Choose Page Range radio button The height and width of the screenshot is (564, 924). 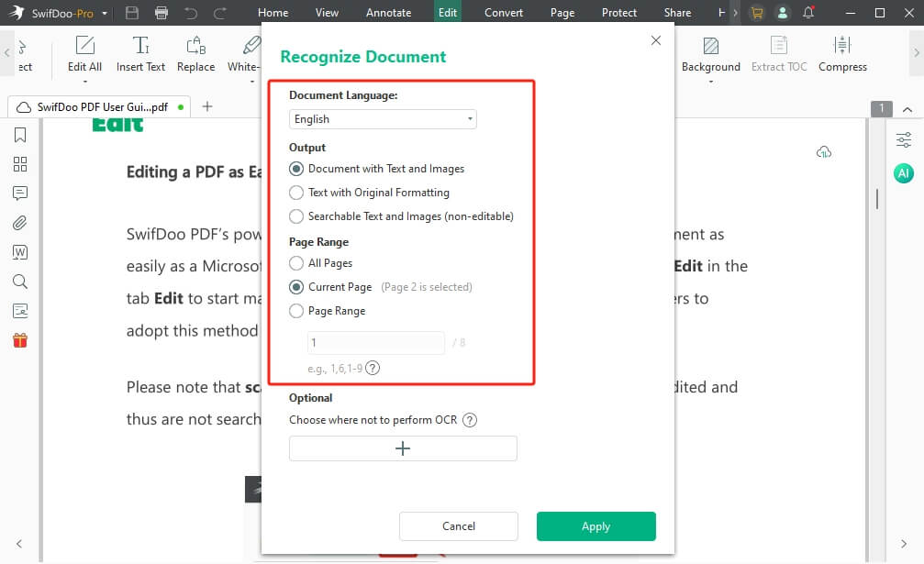click(x=296, y=311)
